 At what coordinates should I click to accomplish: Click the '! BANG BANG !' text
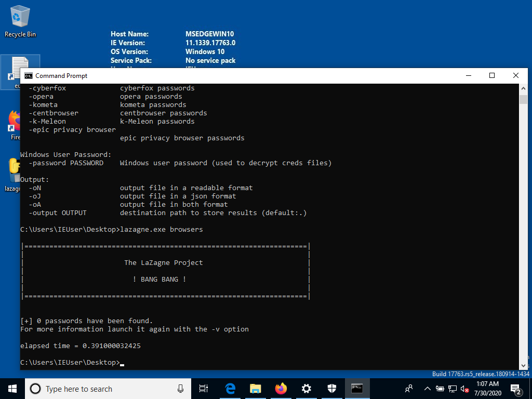(x=159, y=279)
